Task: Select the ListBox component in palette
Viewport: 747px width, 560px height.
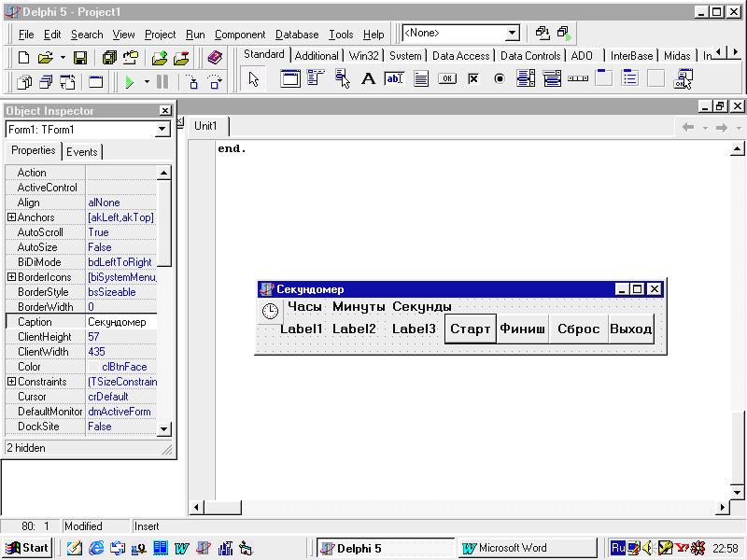Action: (526, 78)
